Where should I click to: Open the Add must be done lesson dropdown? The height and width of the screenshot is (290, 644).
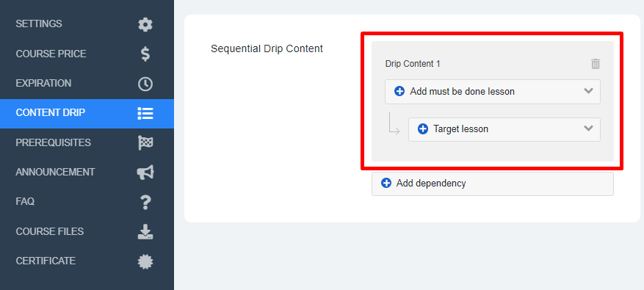coord(493,92)
